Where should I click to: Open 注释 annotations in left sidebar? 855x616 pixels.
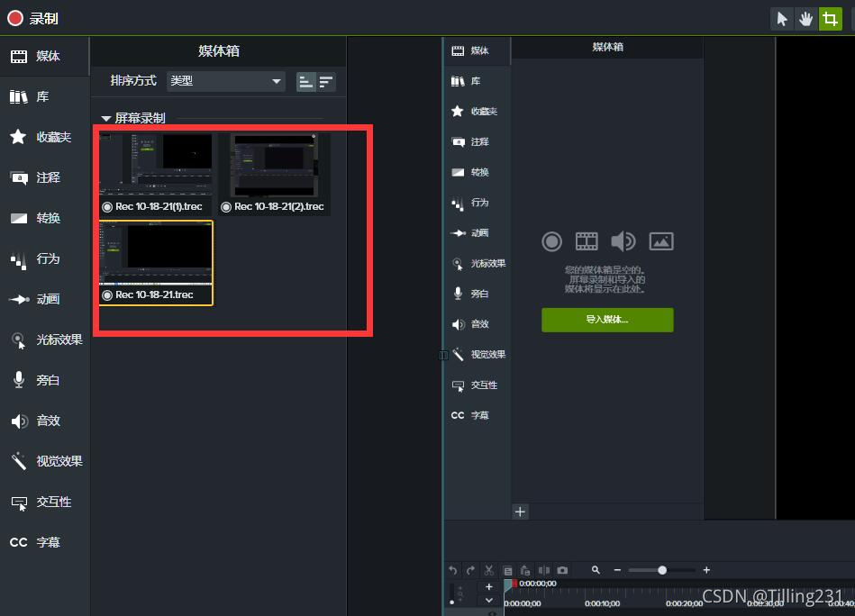44,177
